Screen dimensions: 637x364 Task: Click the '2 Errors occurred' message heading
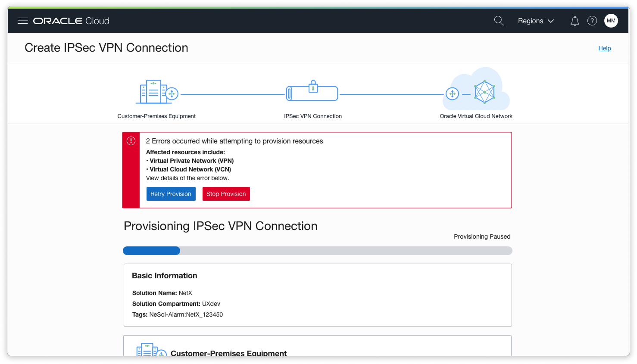coord(234,141)
